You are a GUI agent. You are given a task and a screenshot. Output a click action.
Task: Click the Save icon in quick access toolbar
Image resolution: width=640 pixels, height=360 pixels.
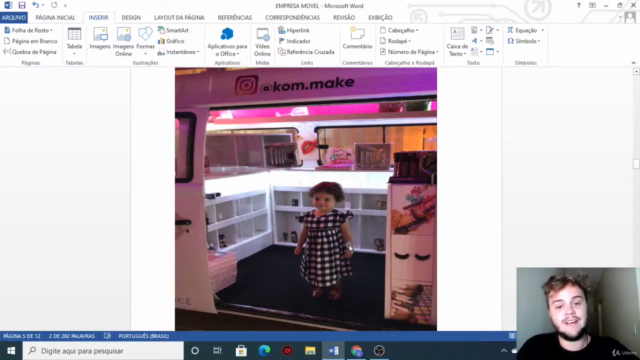tap(22, 5)
